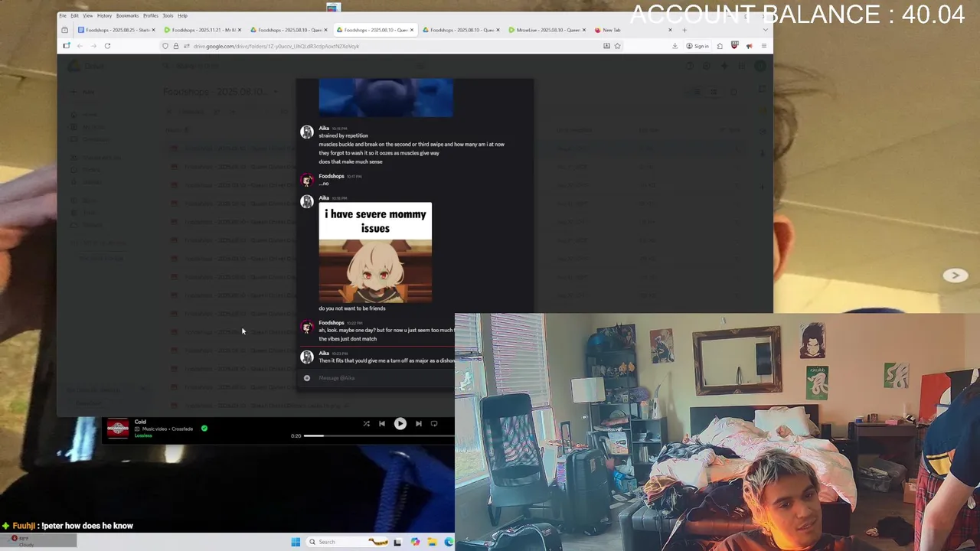Image resolution: width=980 pixels, height=551 pixels.
Task: Switch to the Foodshops 2025.08.25 tab
Action: coord(116,30)
